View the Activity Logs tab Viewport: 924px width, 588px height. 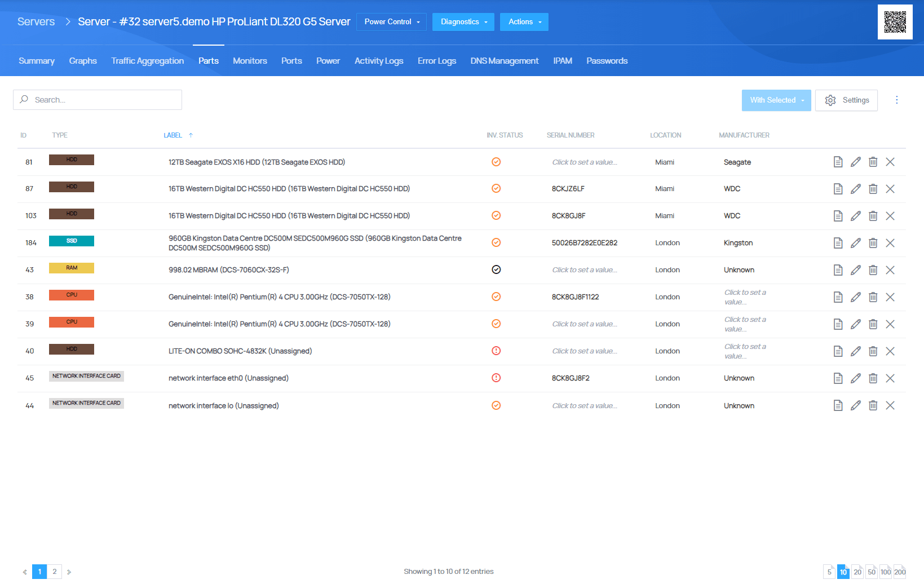pos(379,61)
